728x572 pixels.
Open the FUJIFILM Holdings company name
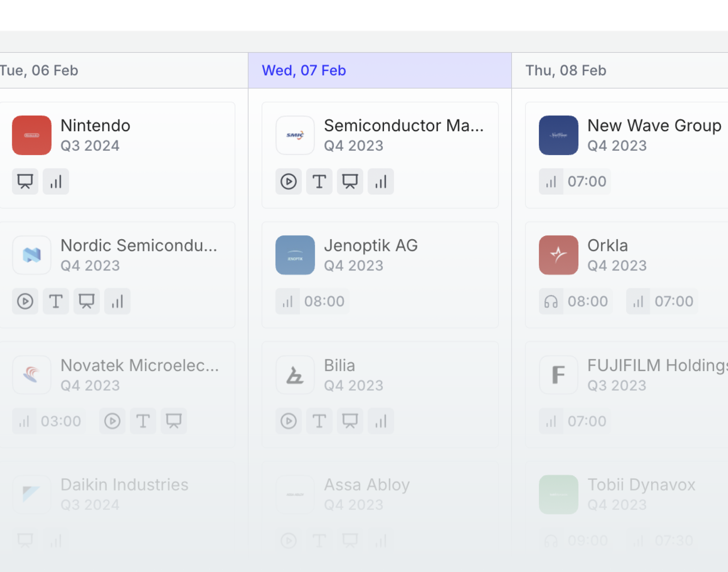point(658,366)
